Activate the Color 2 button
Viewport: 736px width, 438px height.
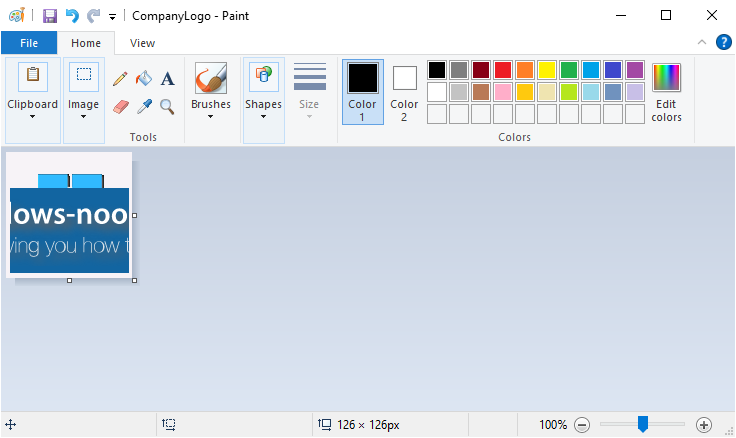[x=404, y=92]
